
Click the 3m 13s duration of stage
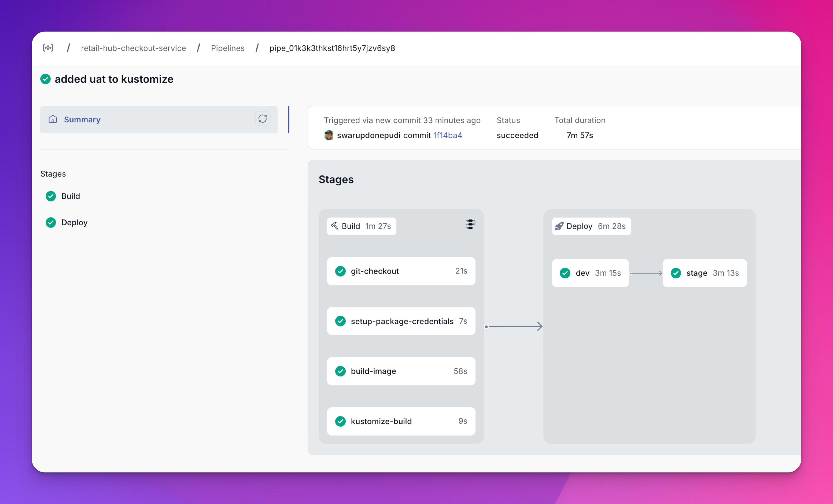tap(726, 273)
